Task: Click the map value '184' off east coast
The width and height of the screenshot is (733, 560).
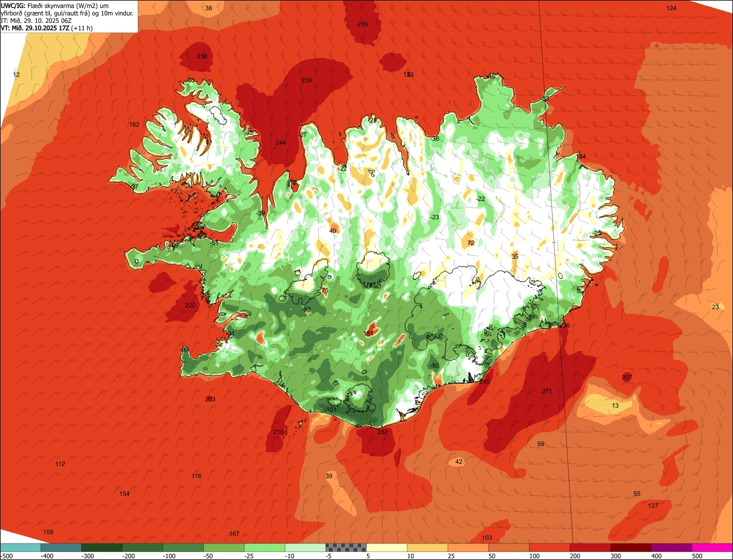Action: coord(581,157)
